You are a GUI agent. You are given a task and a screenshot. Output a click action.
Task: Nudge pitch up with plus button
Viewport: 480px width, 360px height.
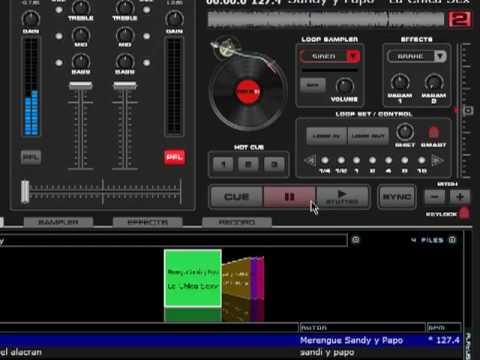click(x=460, y=197)
